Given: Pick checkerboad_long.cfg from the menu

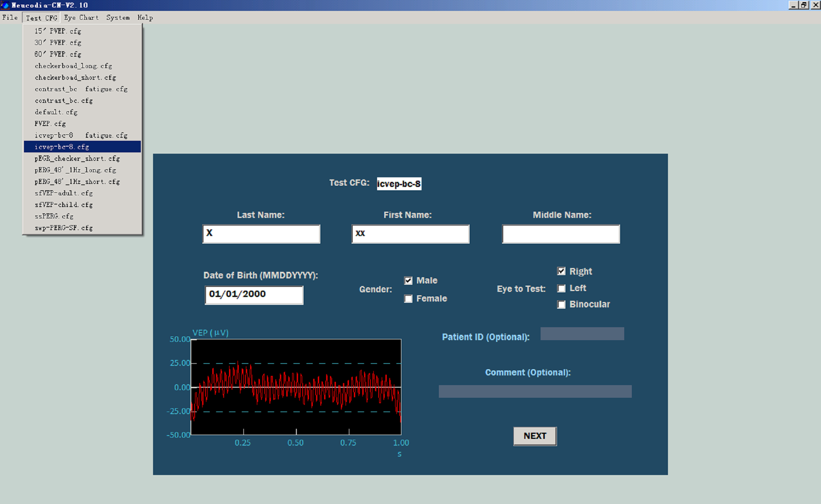Looking at the screenshot, I should [73, 66].
